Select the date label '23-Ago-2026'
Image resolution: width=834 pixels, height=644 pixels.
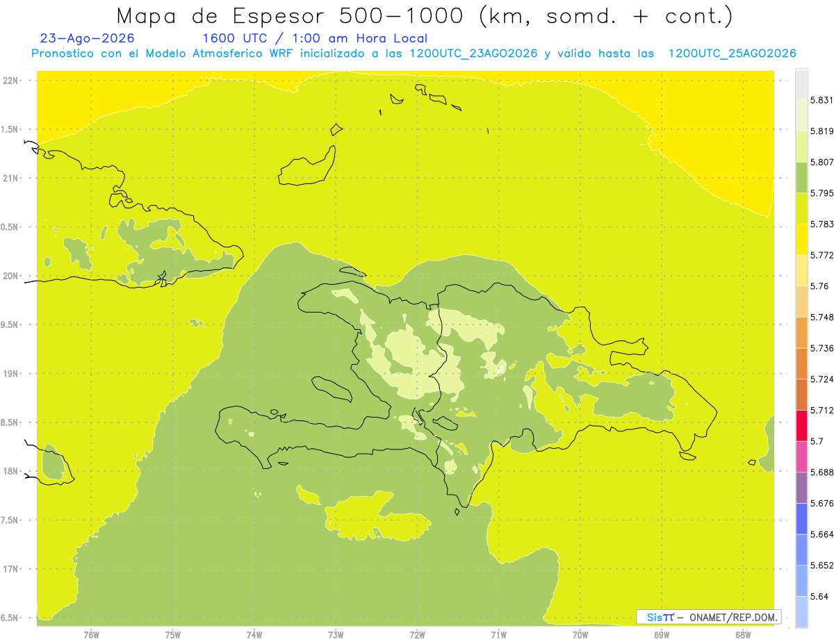click(x=88, y=38)
